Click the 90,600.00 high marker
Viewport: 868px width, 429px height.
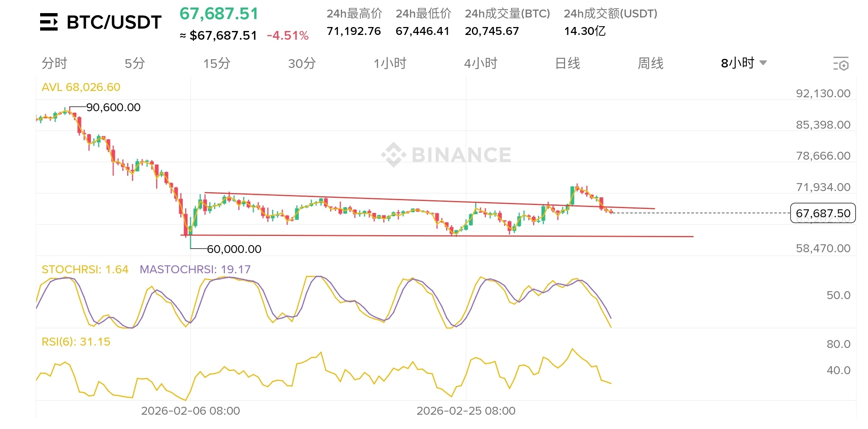click(x=113, y=108)
